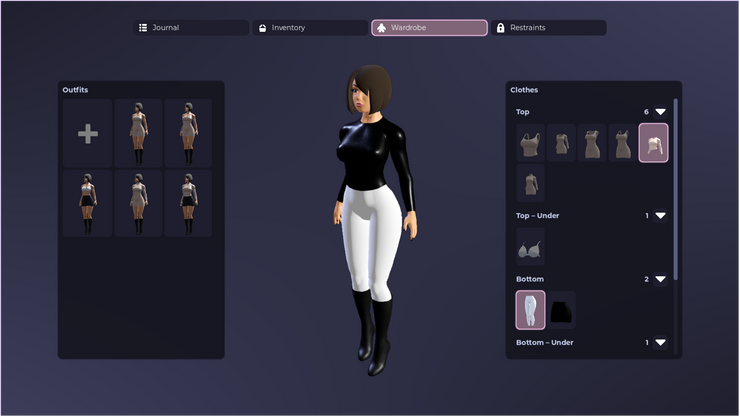This screenshot has width=740, height=417.
Task: Toggle the Bottom – Under section arrow
Action: click(660, 342)
